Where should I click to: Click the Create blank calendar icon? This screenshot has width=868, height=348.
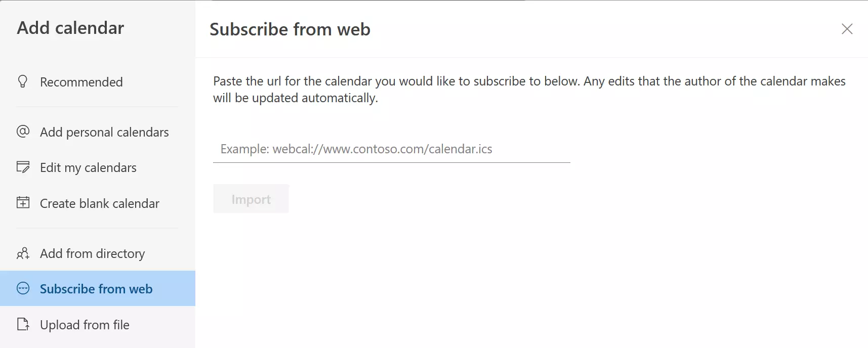point(23,203)
